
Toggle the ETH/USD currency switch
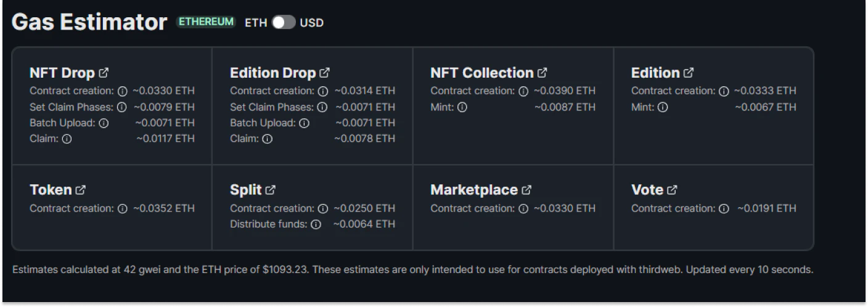tap(284, 22)
